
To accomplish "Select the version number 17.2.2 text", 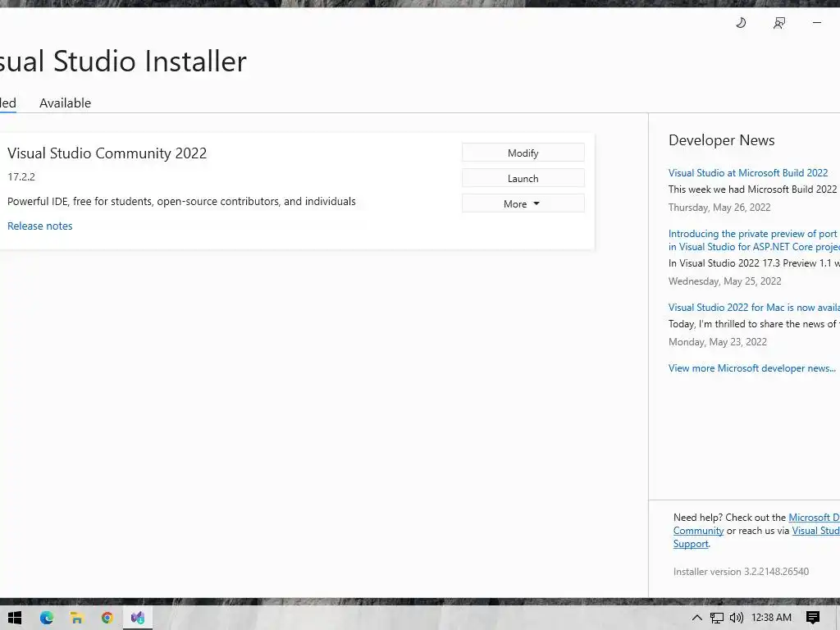I will [21, 177].
